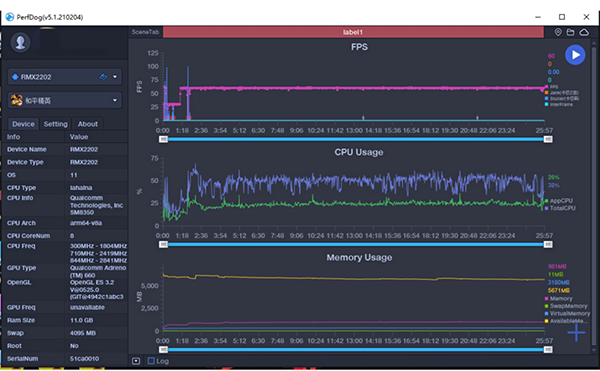Screen dimensions: 600x371
Task: Click the Memory Usage left range handle
Action: pos(163,350)
